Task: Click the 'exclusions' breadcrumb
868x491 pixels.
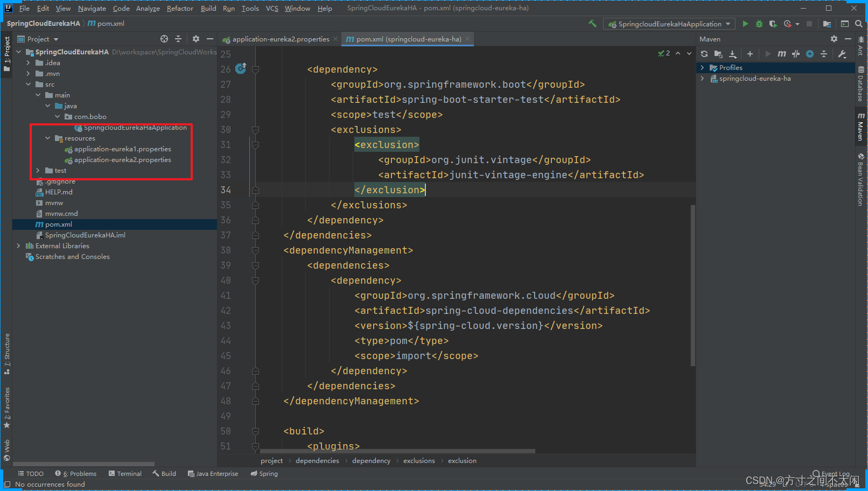Action: click(x=419, y=461)
